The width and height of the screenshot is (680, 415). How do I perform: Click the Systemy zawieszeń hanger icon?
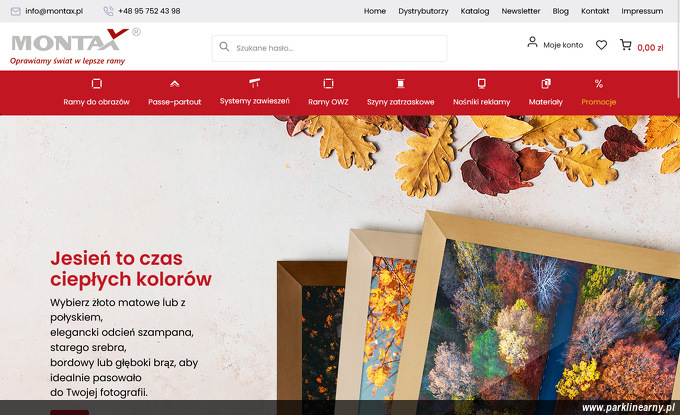[255, 82]
